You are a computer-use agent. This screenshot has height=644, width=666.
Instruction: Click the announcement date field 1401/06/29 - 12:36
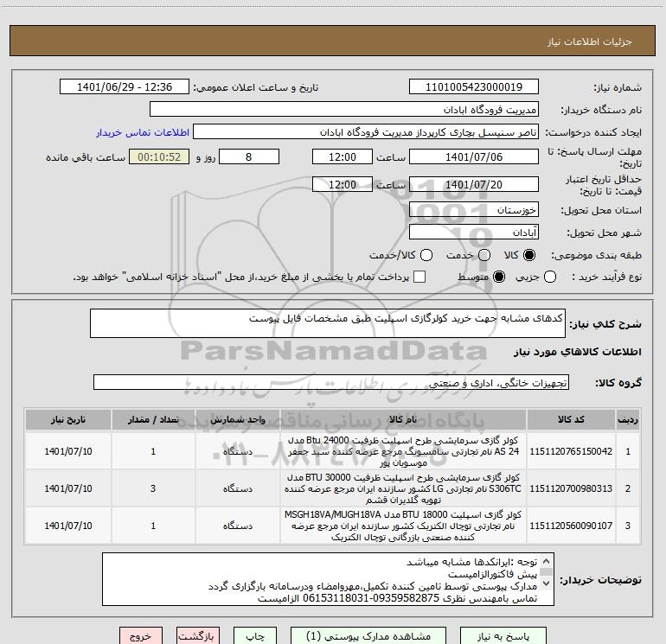pyautogui.click(x=125, y=87)
